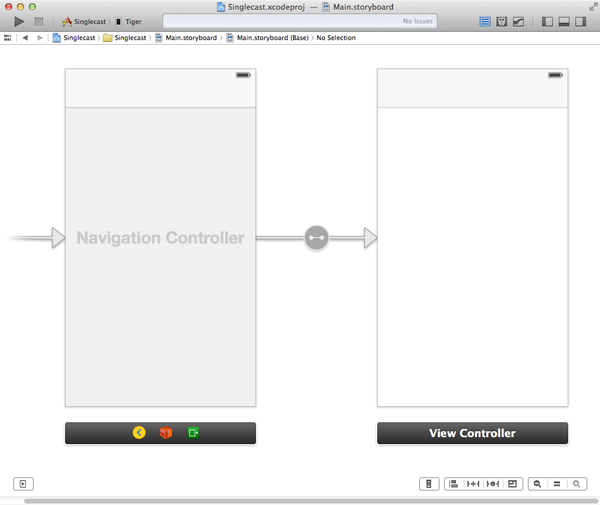Show the Version editor
The image size is (600, 505).
coord(518,22)
